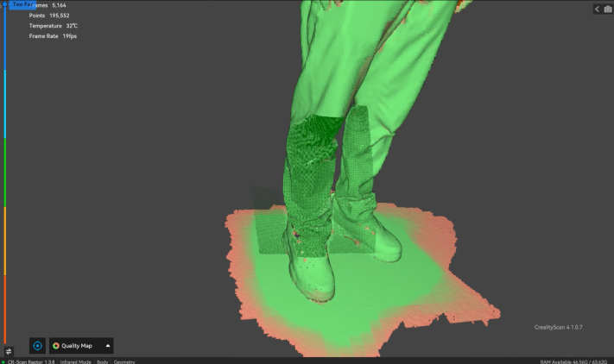614x364 pixels.
Task: Click the blue recenter view target icon
Action: [37, 346]
